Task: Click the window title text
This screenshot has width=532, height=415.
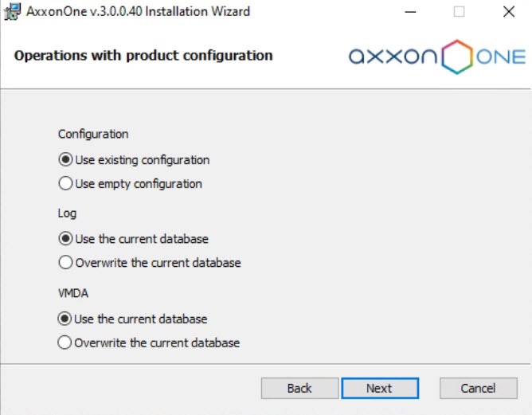Action: (139, 12)
